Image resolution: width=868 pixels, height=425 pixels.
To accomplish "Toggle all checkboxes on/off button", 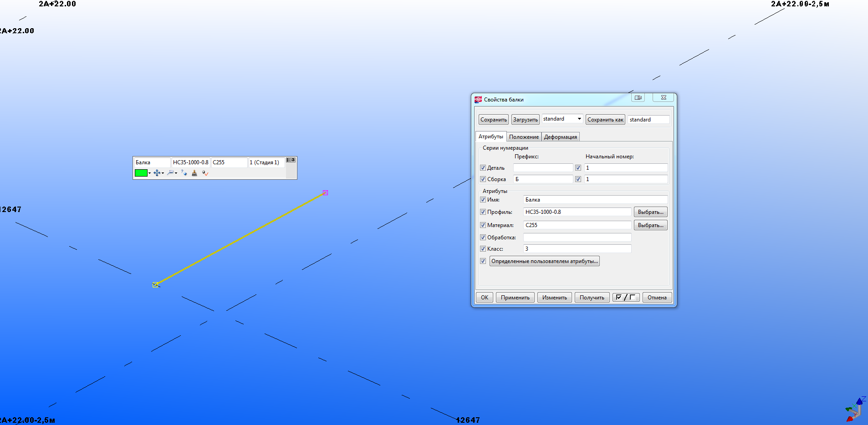I will coord(626,298).
